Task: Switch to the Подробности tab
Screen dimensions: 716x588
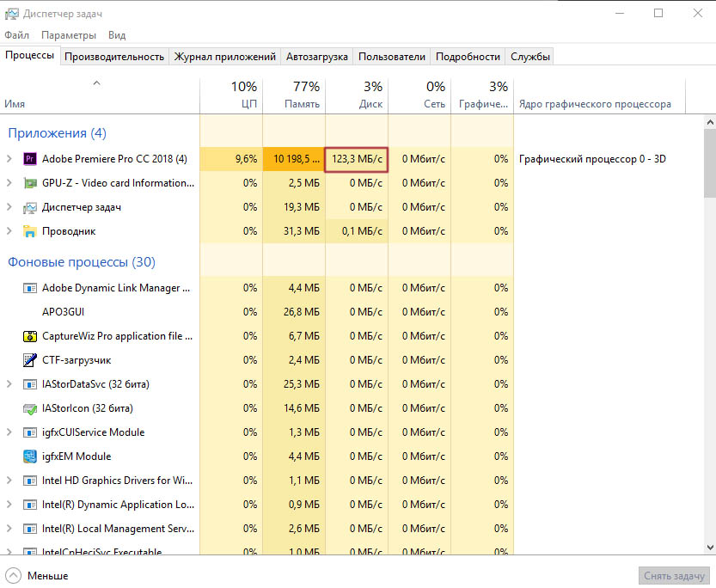Action: (468, 57)
